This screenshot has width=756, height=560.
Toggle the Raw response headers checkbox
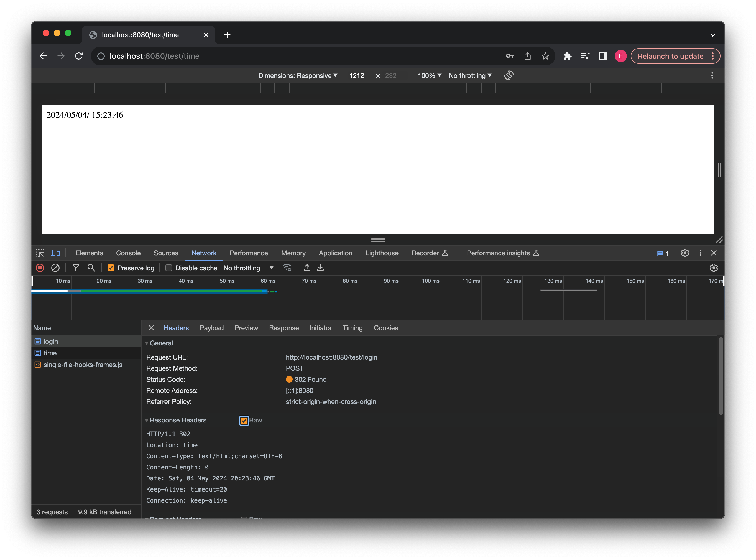click(x=243, y=420)
